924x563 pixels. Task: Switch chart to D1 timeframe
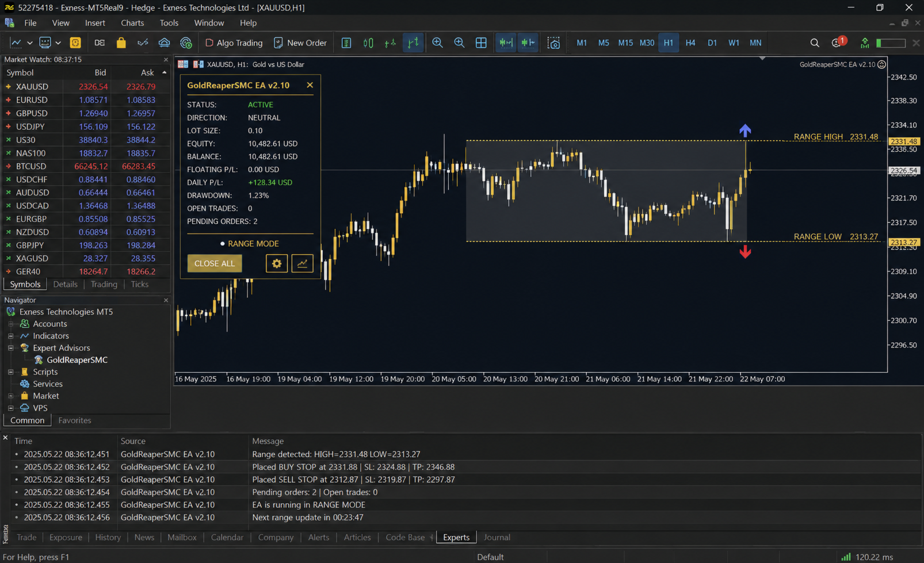pyautogui.click(x=712, y=43)
